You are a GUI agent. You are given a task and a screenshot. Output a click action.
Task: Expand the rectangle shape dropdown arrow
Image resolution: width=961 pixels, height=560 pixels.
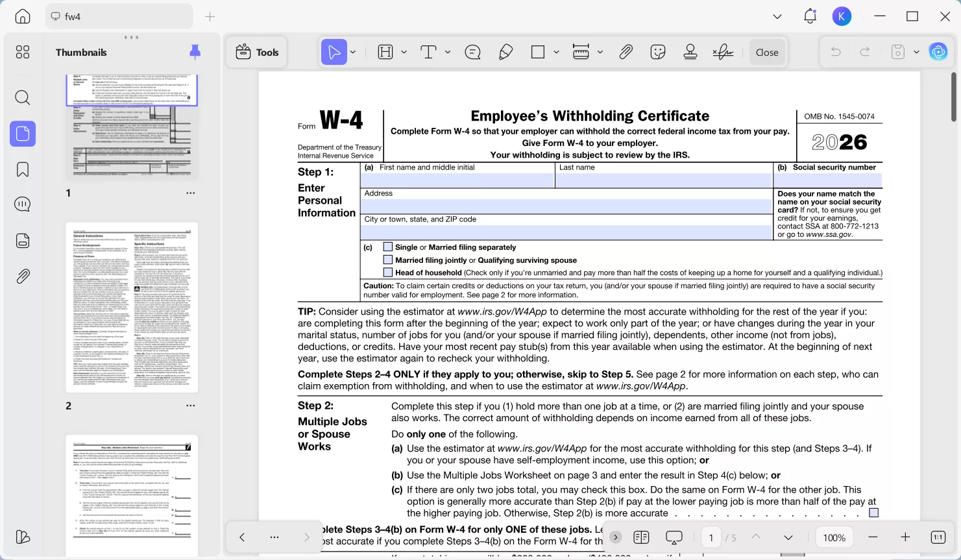[556, 52]
